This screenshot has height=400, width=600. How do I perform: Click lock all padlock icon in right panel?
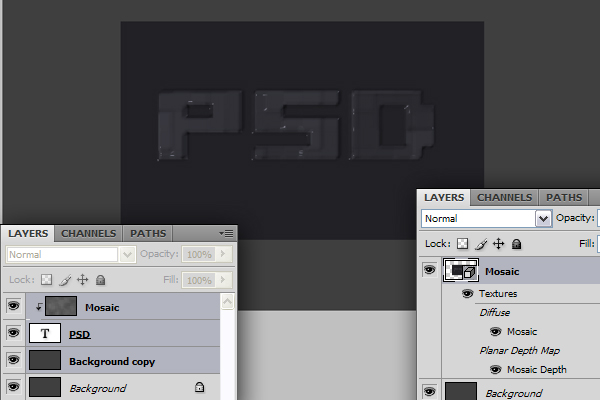[517, 244]
